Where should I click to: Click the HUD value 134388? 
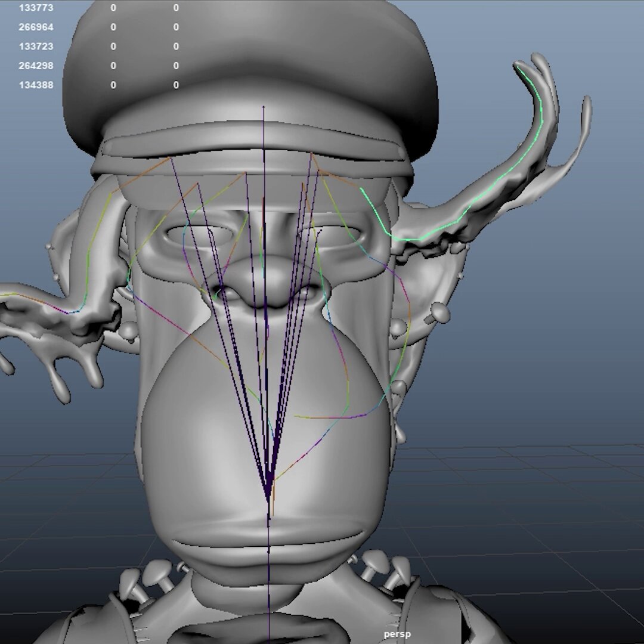tap(36, 85)
